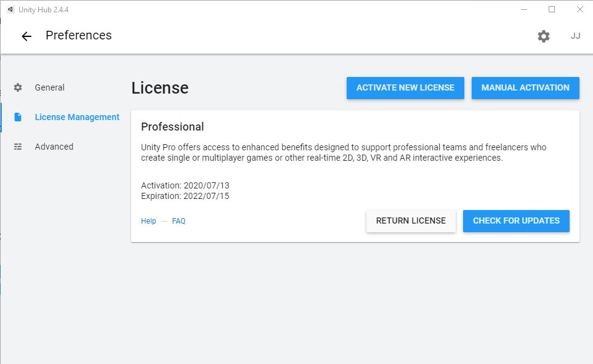Close the Unity Hub window
The height and width of the screenshot is (364, 593).
tap(580, 9)
